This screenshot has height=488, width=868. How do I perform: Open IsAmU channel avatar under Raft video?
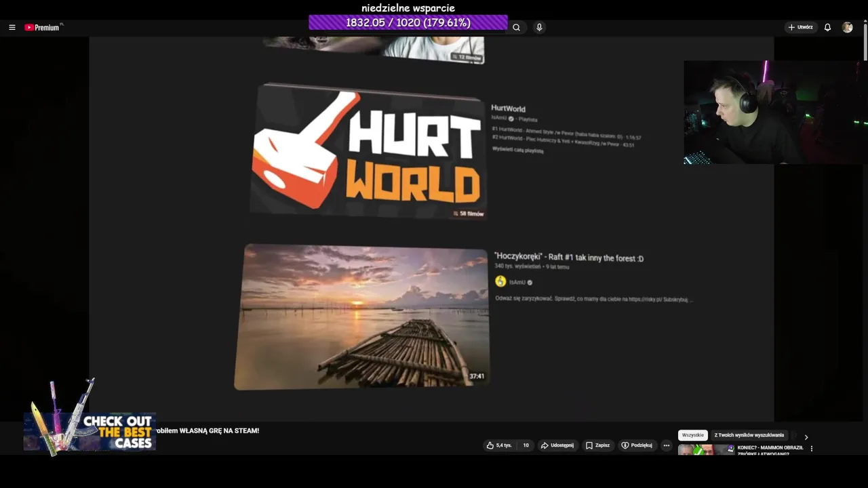(x=500, y=281)
